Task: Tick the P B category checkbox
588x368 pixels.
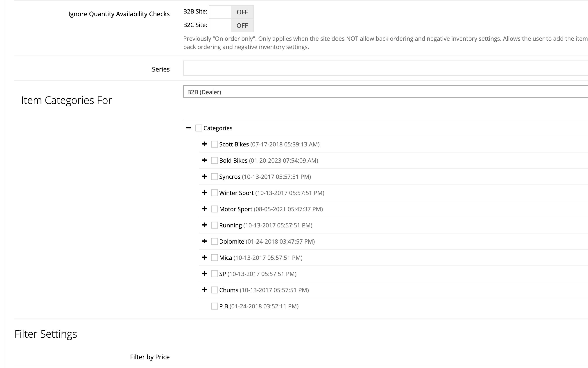Action: [x=214, y=306]
